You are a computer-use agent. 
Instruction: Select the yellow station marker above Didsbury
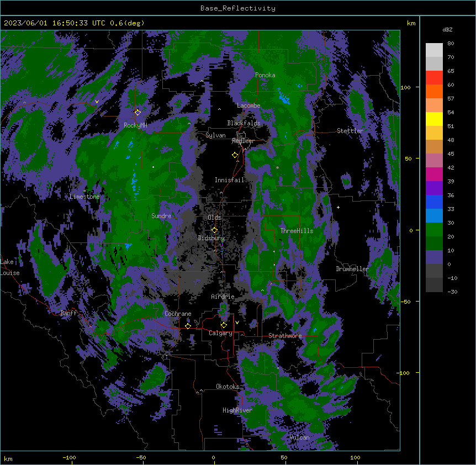(x=214, y=230)
